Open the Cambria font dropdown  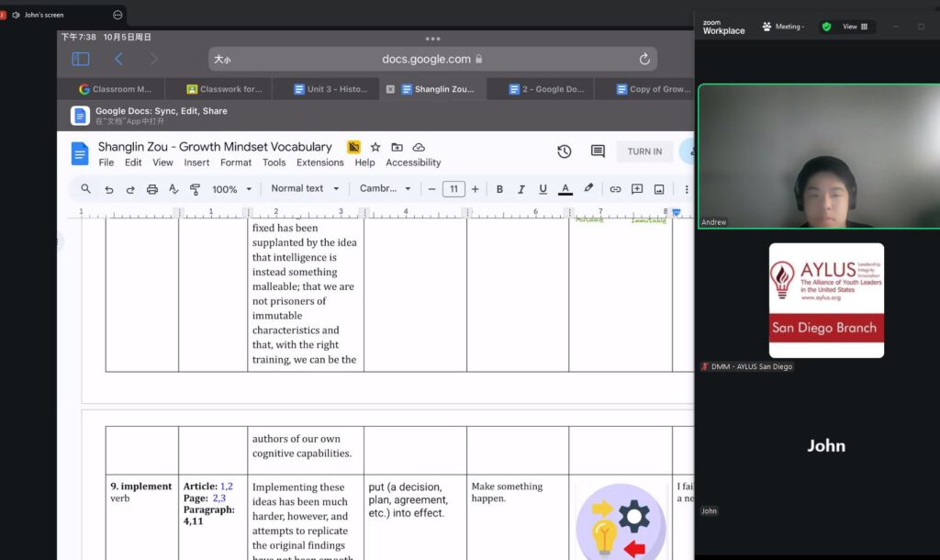coord(386,189)
